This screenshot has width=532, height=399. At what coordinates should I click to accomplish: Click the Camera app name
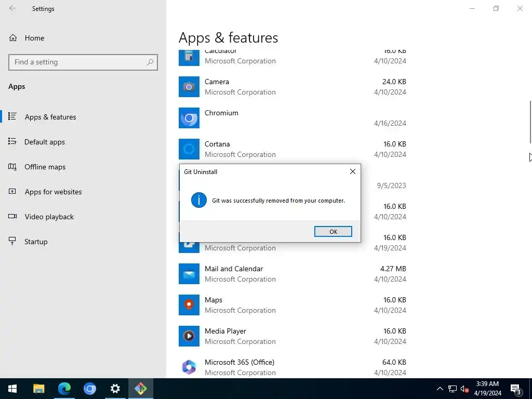[x=217, y=82]
